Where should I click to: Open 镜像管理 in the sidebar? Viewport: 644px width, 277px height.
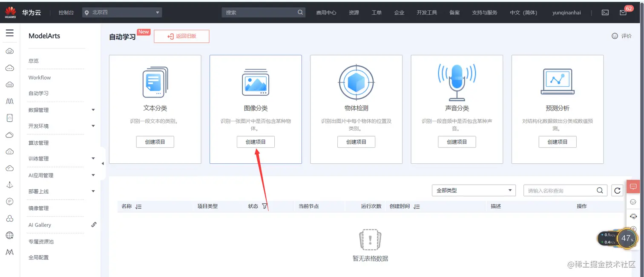[38, 208]
